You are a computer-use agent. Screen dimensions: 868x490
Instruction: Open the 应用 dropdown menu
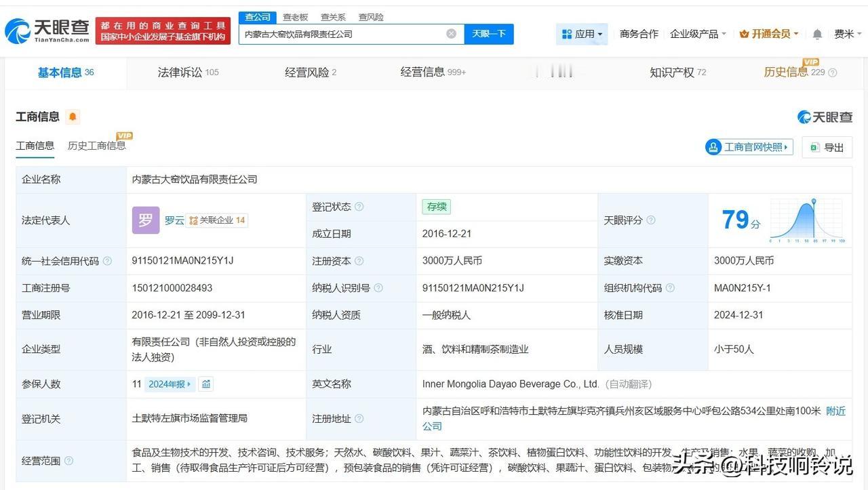pos(582,34)
